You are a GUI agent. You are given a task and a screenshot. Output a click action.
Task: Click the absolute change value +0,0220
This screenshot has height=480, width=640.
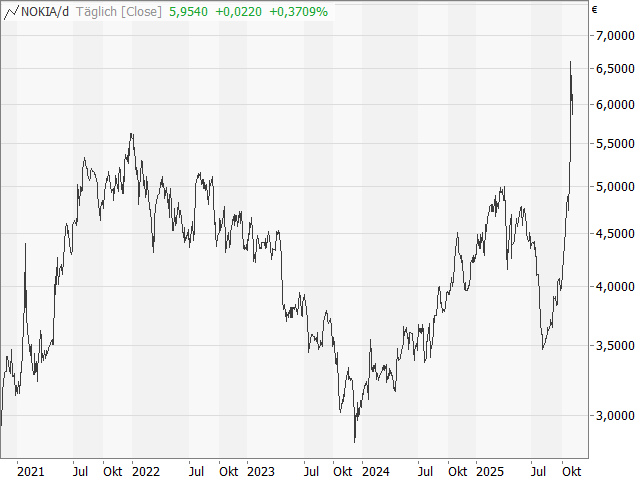pos(240,11)
